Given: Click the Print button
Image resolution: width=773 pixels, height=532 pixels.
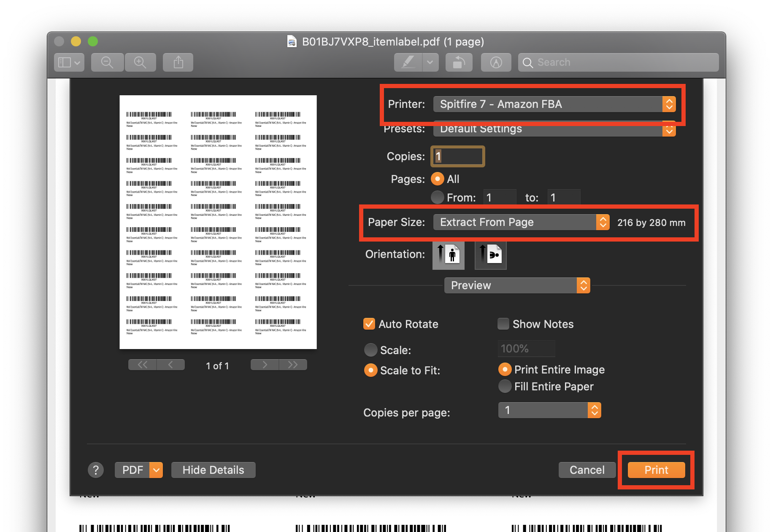Looking at the screenshot, I should [656, 470].
